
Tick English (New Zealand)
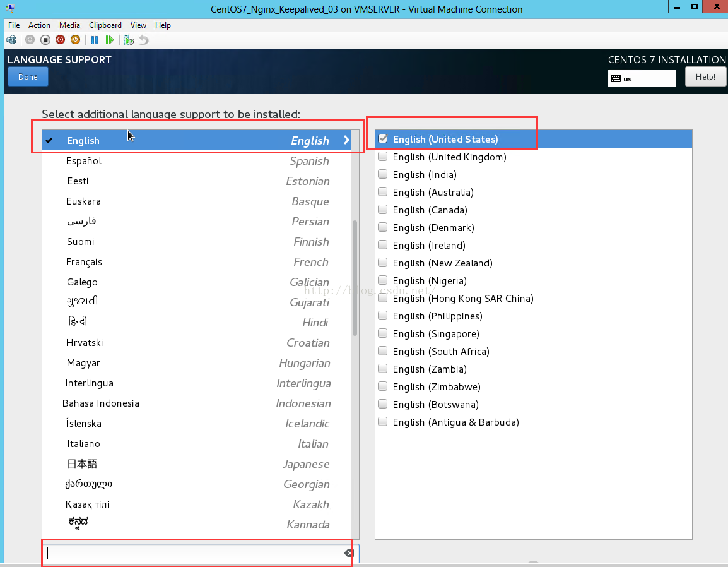click(382, 262)
